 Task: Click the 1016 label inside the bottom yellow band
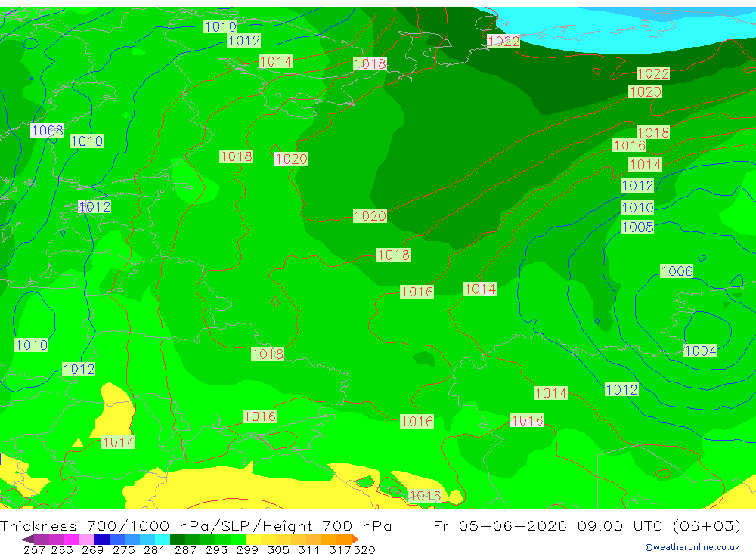click(x=425, y=495)
